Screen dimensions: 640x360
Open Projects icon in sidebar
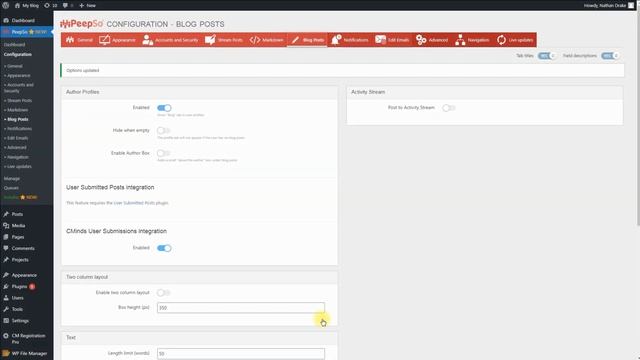click(6, 260)
